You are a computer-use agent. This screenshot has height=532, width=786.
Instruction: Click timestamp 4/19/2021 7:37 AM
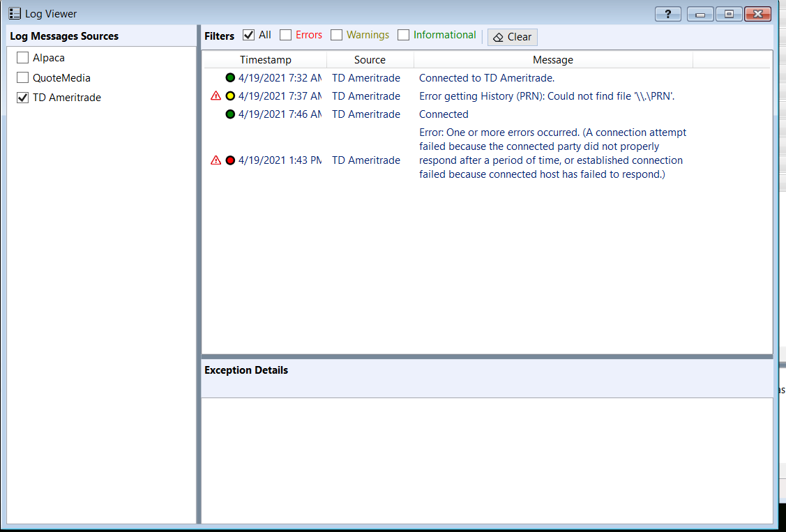pos(280,96)
